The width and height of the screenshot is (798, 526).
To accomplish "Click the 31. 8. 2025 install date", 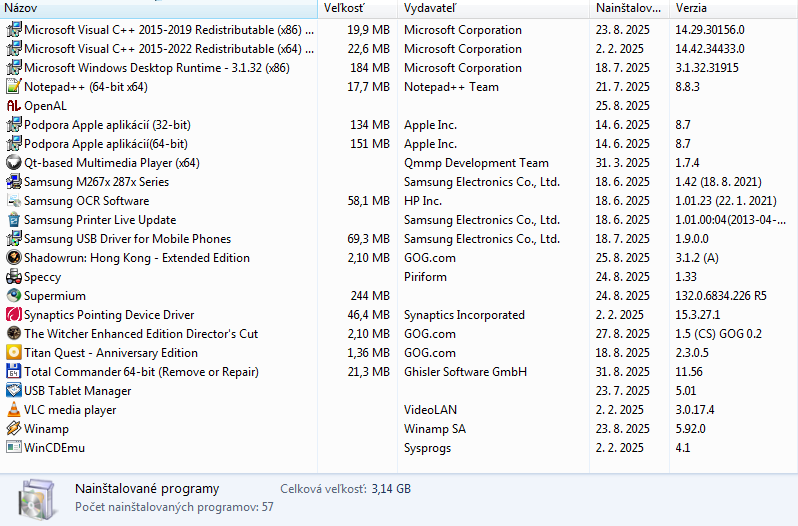I will [x=623, y=372].
